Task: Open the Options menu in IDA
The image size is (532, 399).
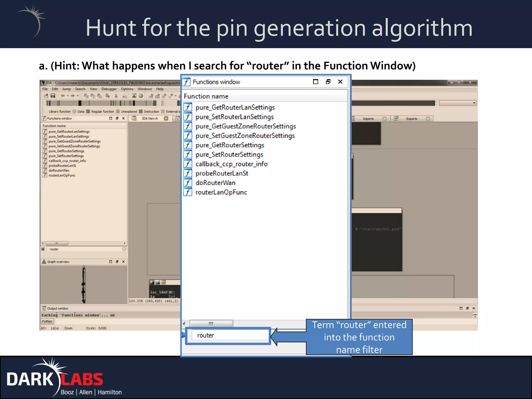Action: 127,89
